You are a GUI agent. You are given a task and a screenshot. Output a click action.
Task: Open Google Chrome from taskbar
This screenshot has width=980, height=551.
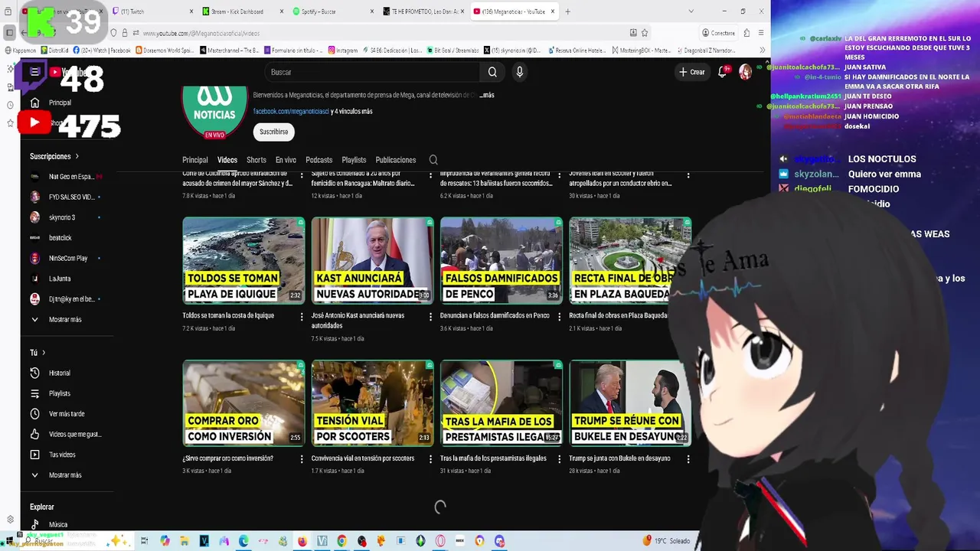341,541
